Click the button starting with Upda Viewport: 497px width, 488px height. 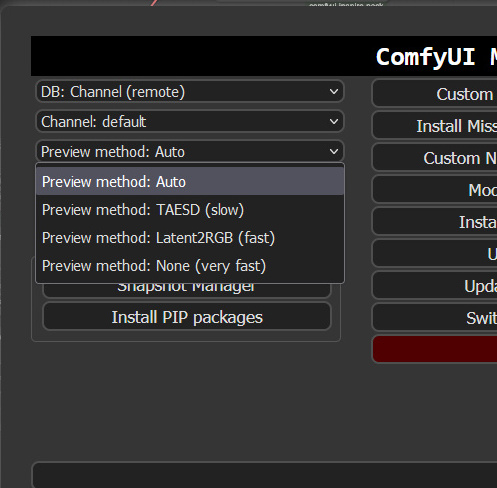point(434,286)
